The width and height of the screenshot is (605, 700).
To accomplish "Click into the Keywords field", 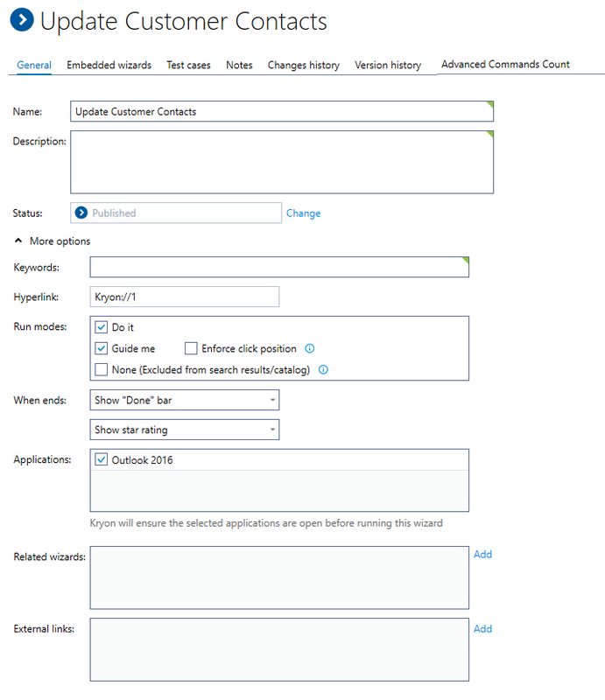I will point(279,267).
